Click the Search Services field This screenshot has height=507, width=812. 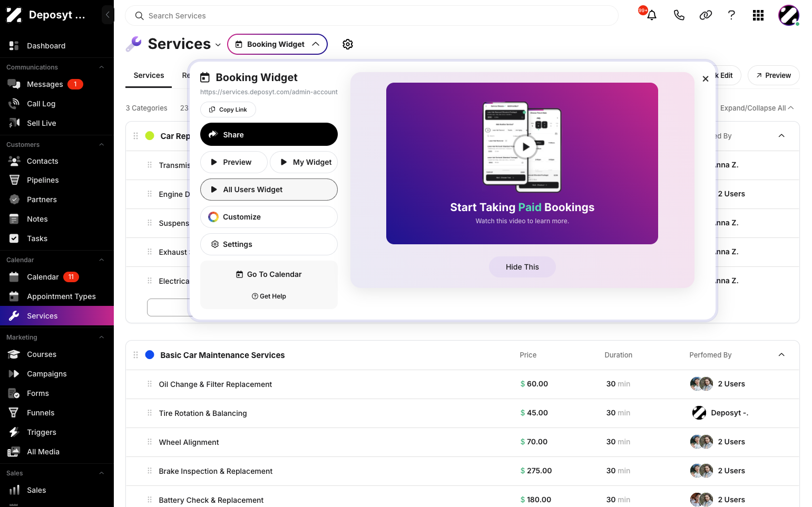(x=371, y=16)
